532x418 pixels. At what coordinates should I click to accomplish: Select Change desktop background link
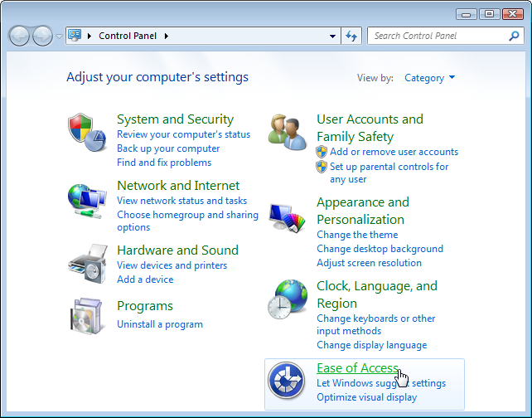[x=380, y=249]
